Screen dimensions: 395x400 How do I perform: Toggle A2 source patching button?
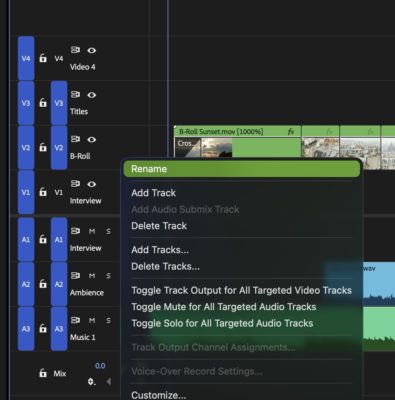click(26, 284)
